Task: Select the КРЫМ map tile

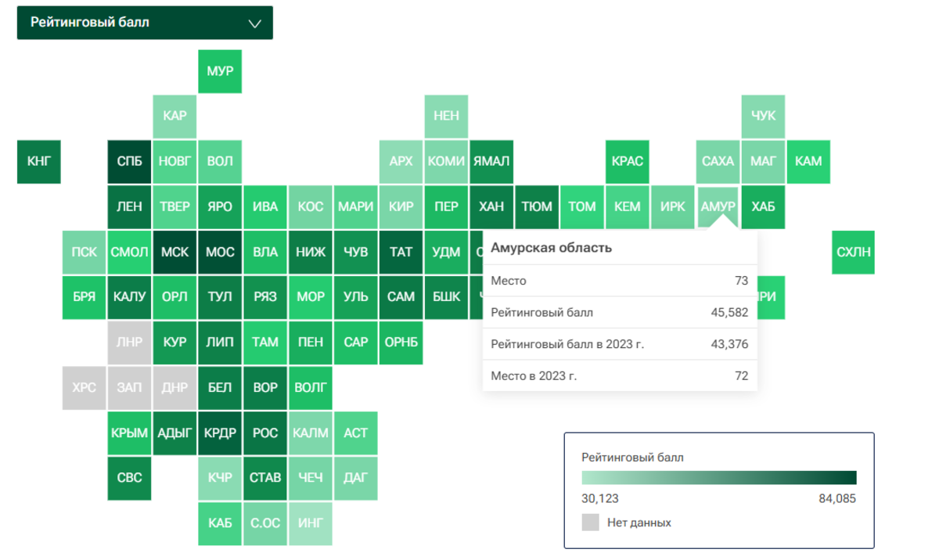Action: tap(129, 433)
